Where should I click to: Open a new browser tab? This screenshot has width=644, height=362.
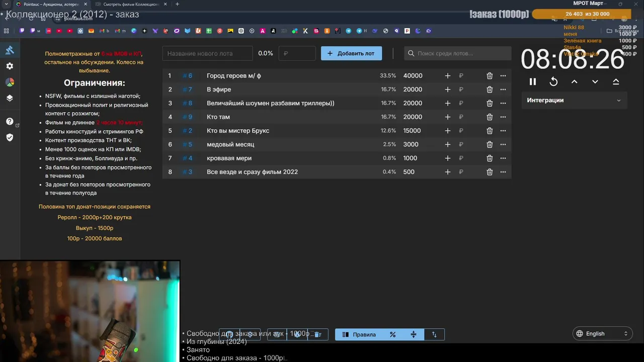pos(177,4)
